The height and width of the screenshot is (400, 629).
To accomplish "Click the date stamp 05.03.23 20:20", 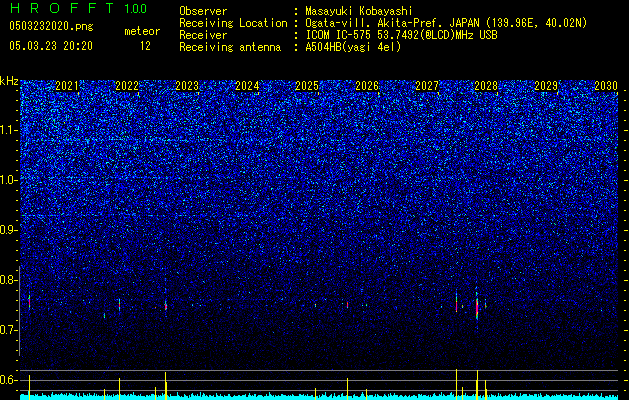I will pos(51,46).
